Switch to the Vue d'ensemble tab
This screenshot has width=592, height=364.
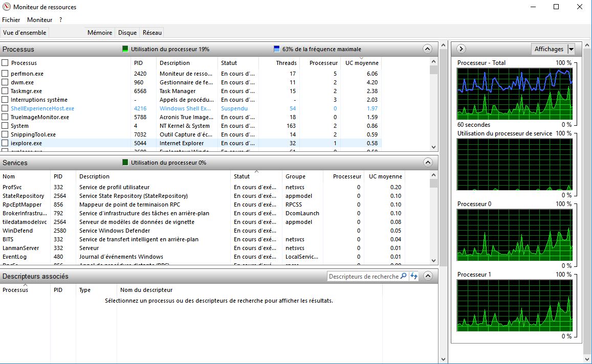point(25,32)
